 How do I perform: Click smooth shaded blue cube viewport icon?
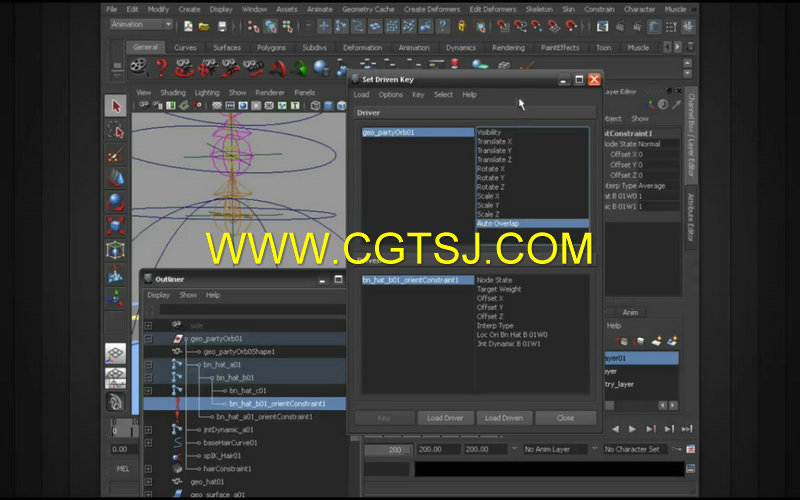(x=329, y=106)
